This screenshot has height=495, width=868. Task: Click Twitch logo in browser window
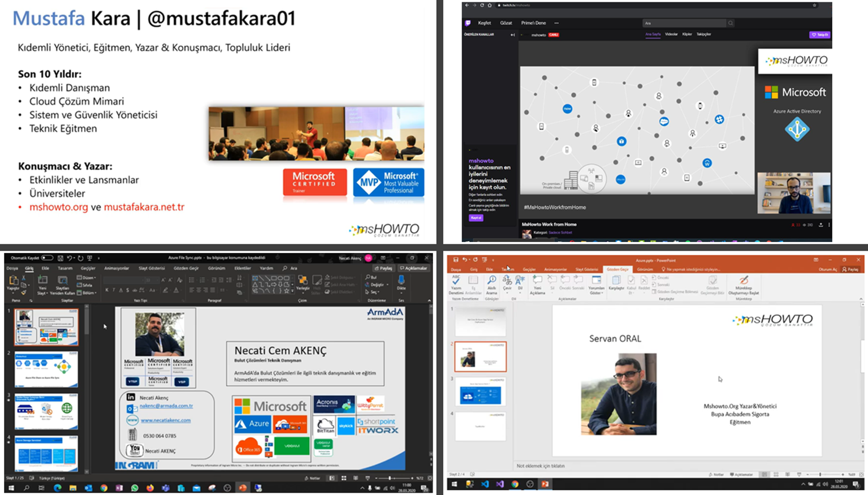pyautogui.click(x=468, y=23)
